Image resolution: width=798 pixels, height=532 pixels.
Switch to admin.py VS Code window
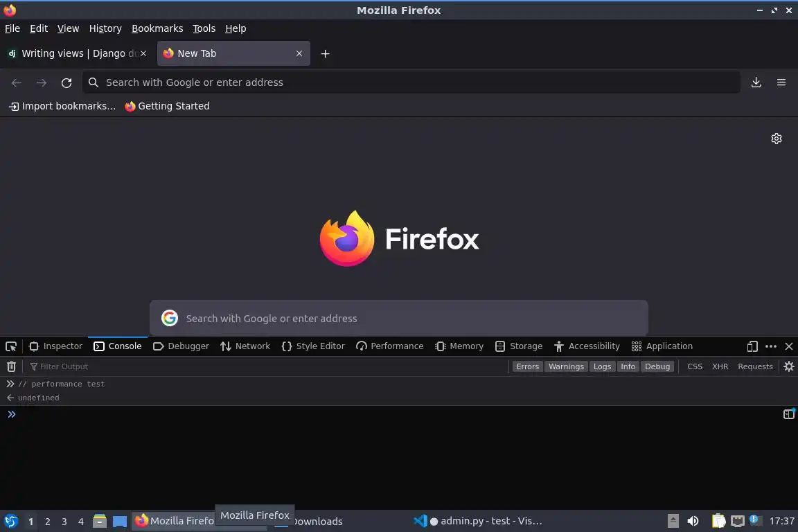[x=477, y=521]
